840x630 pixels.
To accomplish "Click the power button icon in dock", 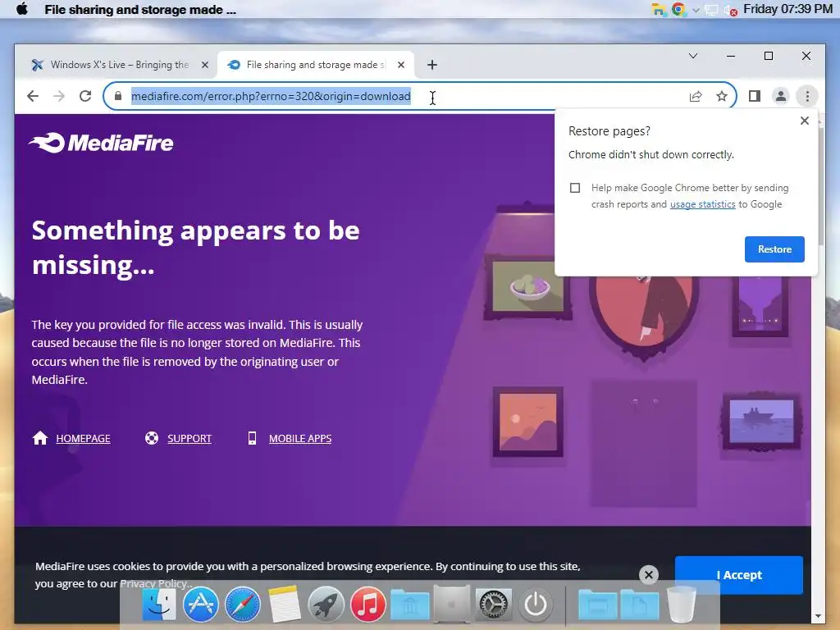I will (535, 605).
